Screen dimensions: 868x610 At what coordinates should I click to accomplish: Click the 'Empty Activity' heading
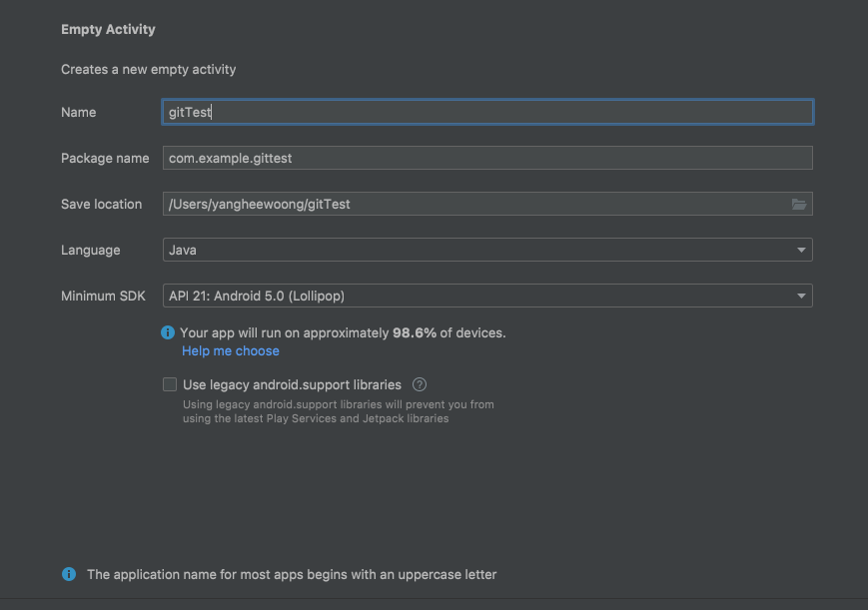(108, 30)
